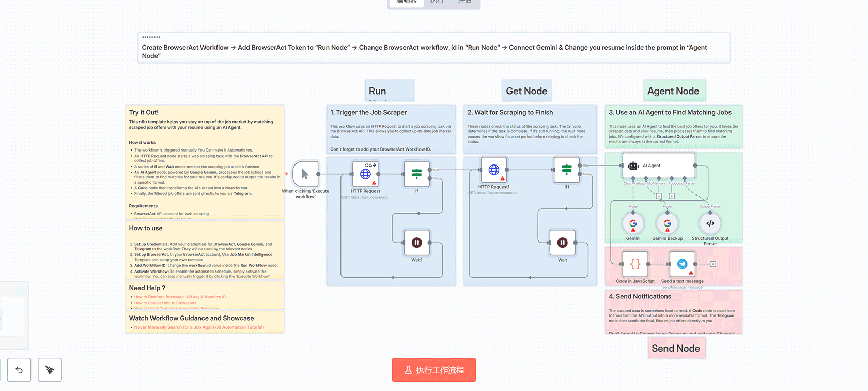Open the HTTP Request node
The height and width of the screenshot is (391, 868).
coord(365,174)
